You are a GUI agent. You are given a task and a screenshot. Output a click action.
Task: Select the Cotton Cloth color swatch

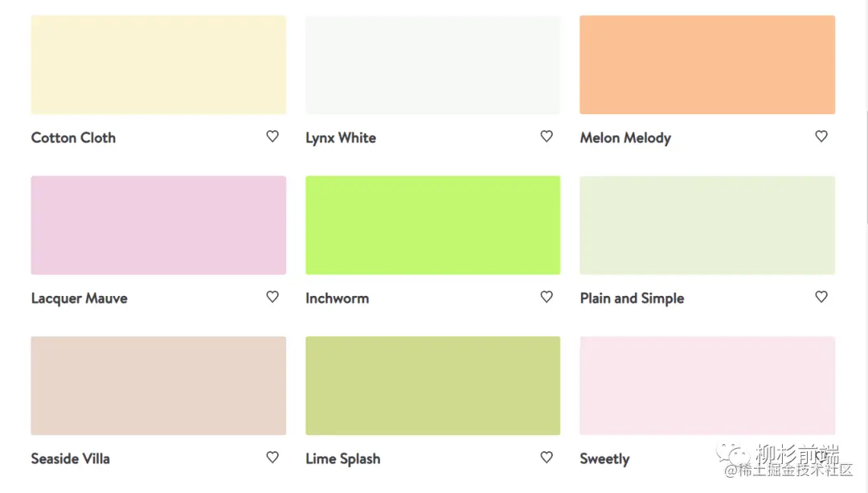[158, 64]
